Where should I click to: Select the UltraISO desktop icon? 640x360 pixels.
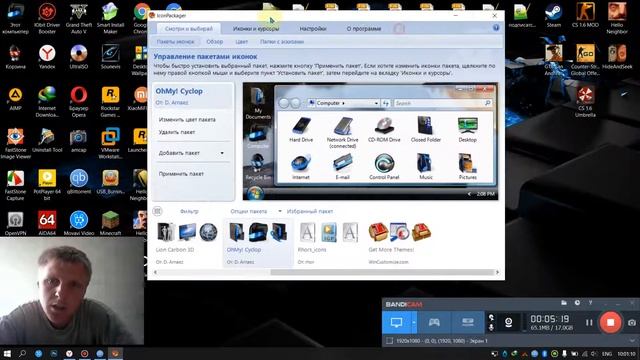[x=79, y=57]
